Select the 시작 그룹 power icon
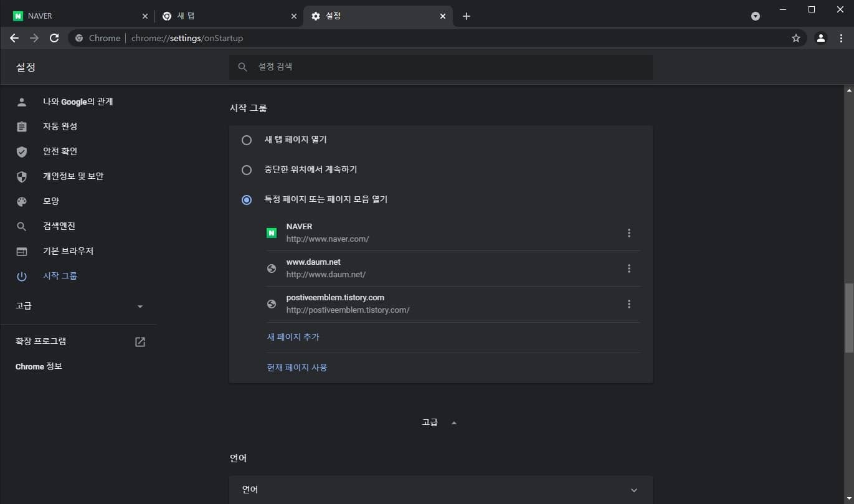The image size is (854, 504). point(22,275)
